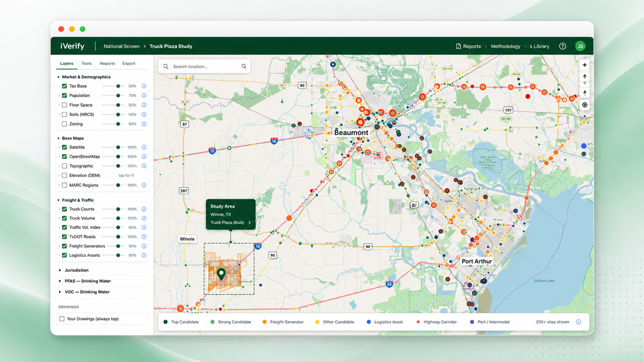Open info icon for Truck Counts layer
644x362 pixels.
coord(144,209)
